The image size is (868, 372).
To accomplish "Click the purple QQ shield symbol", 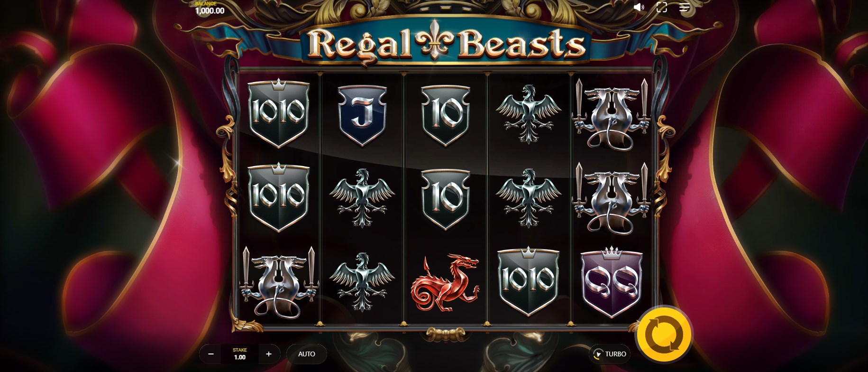I will [x=612, y=282].
